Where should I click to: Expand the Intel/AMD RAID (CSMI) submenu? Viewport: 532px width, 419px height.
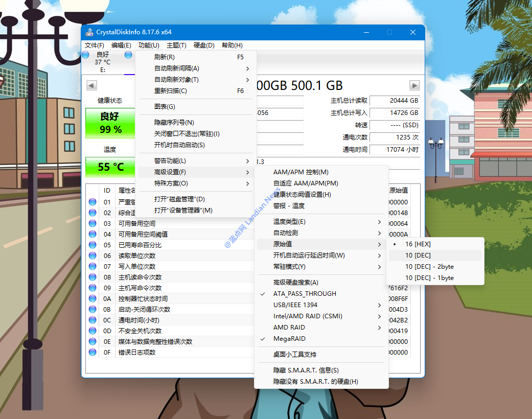pos(321,316)
